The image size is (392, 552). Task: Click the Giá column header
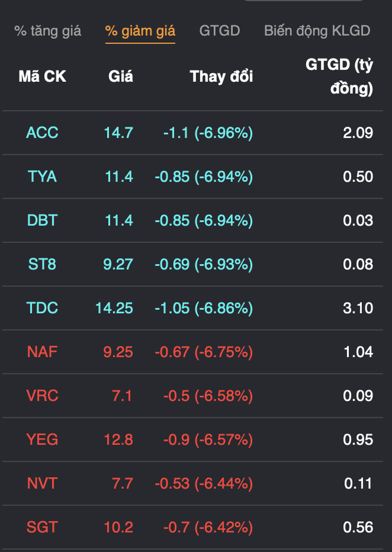coord(120,76)
